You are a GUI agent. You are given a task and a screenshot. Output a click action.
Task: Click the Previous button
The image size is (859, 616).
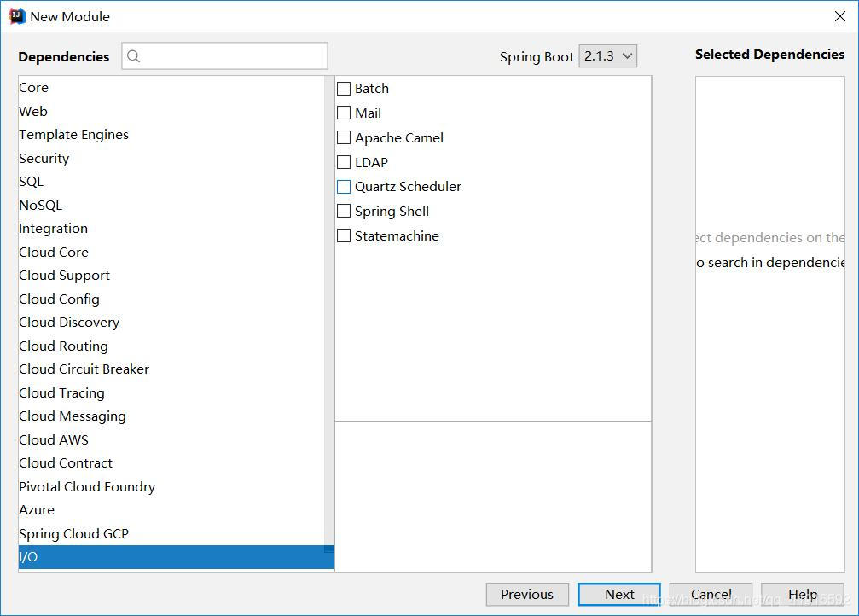(527, 595)
